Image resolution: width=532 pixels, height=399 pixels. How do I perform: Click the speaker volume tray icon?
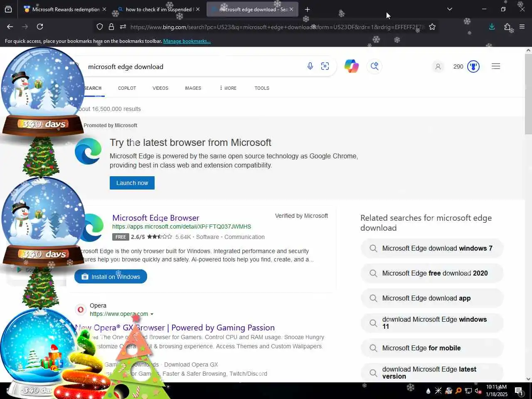click(478, 391)
